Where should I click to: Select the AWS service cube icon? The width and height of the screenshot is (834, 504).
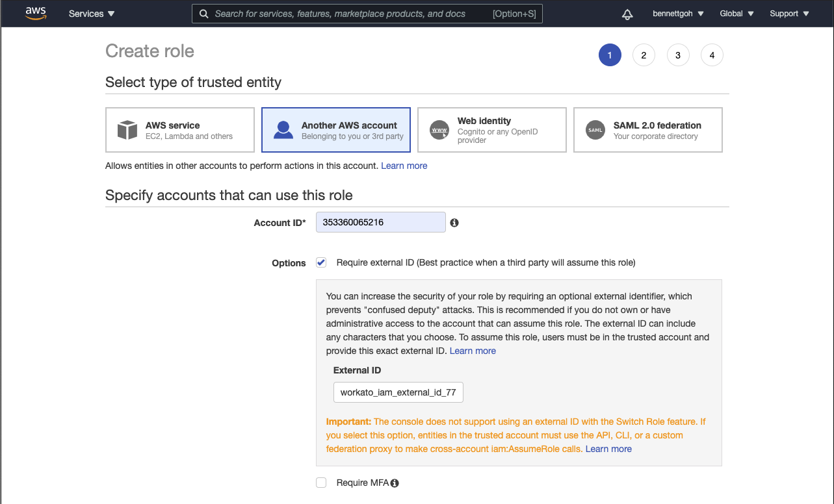click(x=127, y=129)
